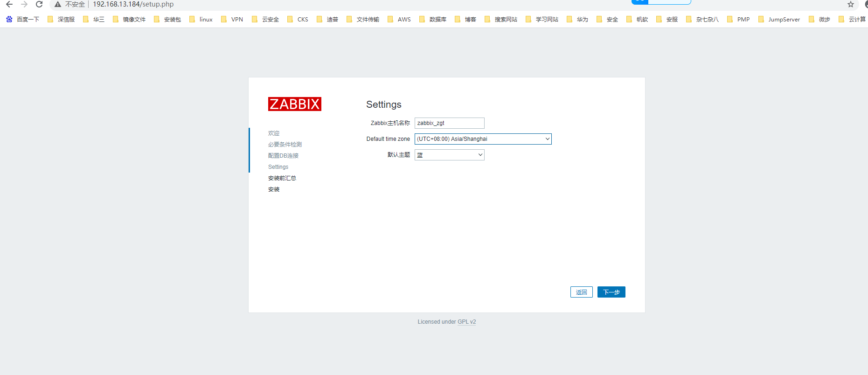Open the JumpServer bookmark folder
This screenshot has height=375, width=868.
(x=779, y=19)
